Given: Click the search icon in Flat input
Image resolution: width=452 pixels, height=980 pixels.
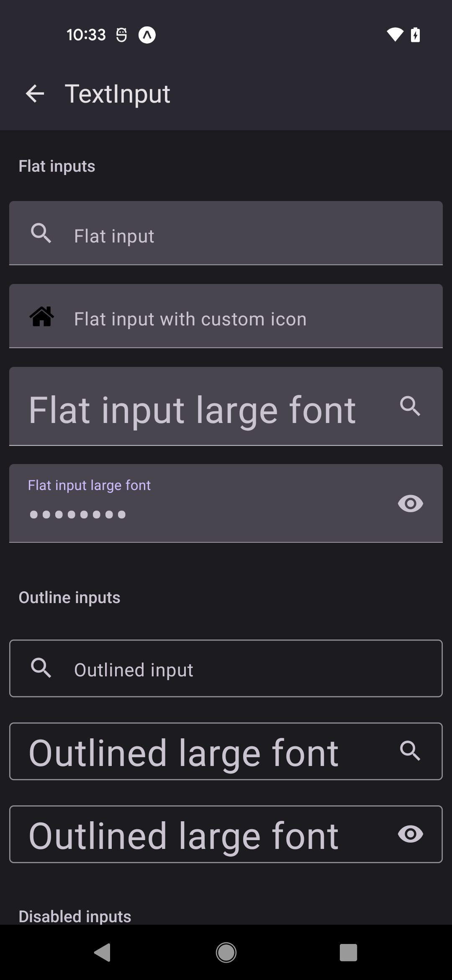Looking at the screenshot, I should (x=41, y=233).
